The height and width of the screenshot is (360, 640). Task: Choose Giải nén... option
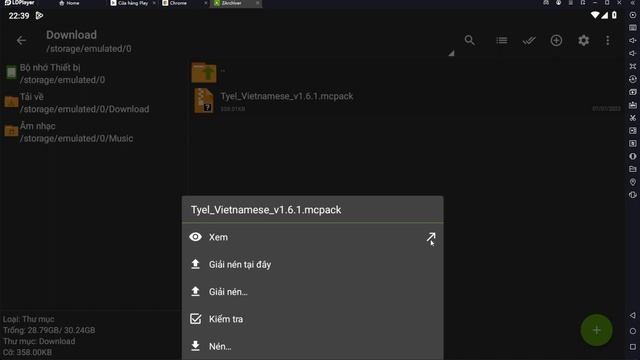pyautogui.click(x=313, y=292)
